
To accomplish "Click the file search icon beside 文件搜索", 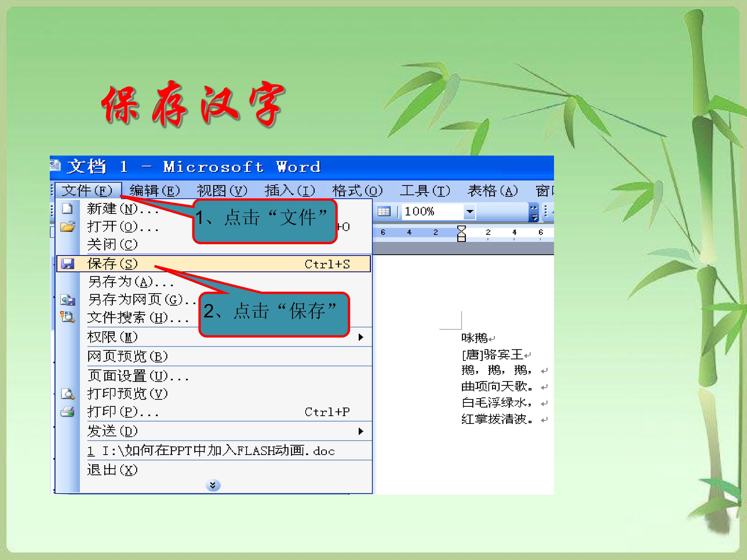I will click(67, 317).
